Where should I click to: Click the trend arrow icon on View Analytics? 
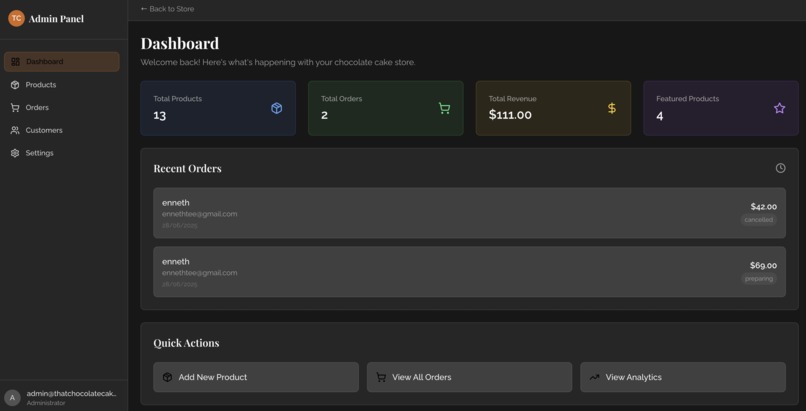pyautogui.click(x=594, y=377)
